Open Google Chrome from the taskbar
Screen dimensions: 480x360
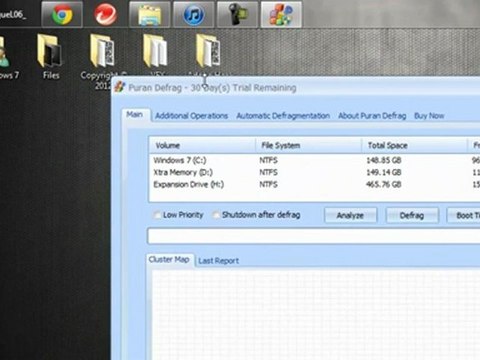62,14
